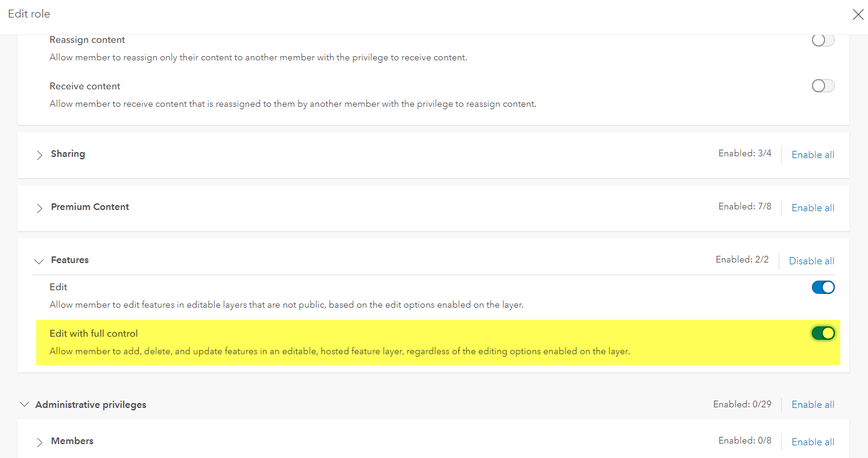Click Enable all for Members

[813, 442]
